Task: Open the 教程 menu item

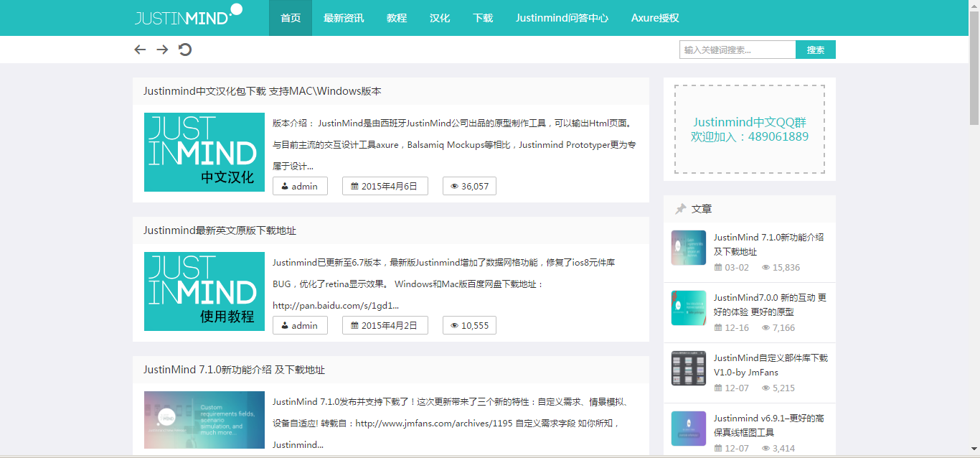Action: 397,18
